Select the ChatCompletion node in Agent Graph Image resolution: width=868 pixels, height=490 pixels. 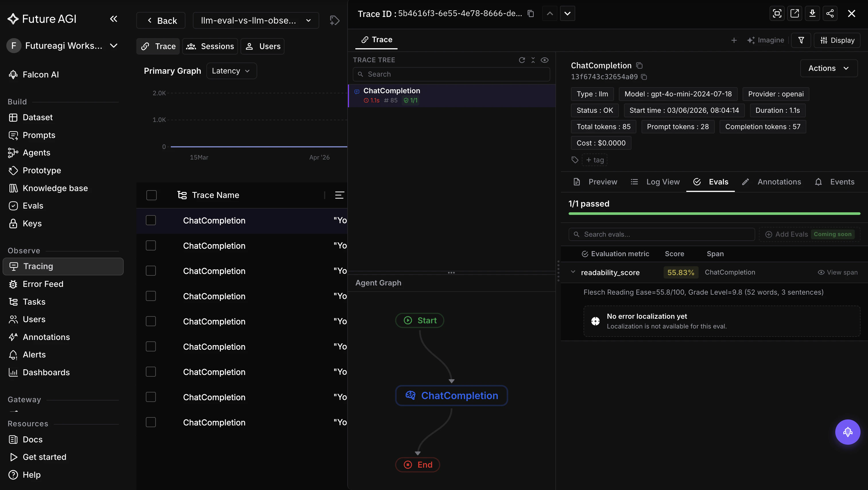[x=451, y=395]
